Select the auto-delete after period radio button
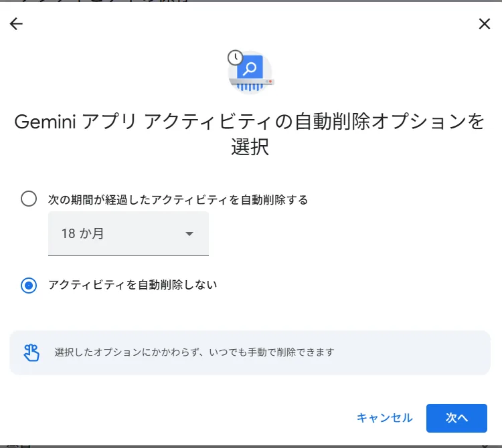502x448 pixels. click(29, 199)
